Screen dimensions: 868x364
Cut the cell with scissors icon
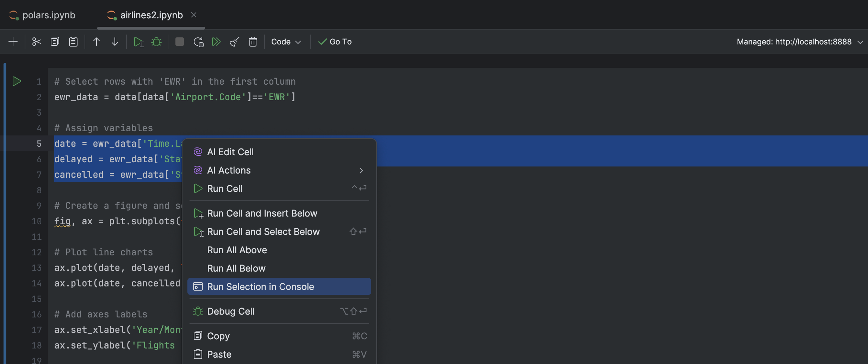coord(36,42)
